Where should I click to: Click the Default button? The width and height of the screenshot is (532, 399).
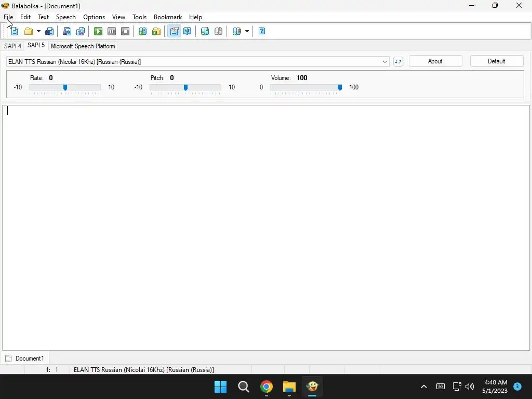(x=497, y=61)
